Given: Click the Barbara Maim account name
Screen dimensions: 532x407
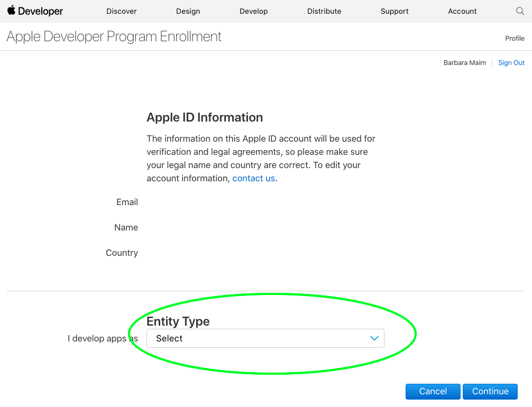Looking at the screenshot, I should (x=464, y=63).
